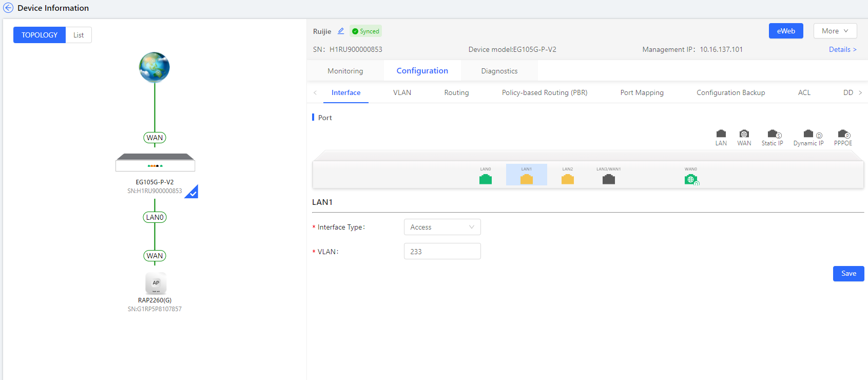Click the RAP2260(G) device name label
868x380 pixels.
point(155,300)
